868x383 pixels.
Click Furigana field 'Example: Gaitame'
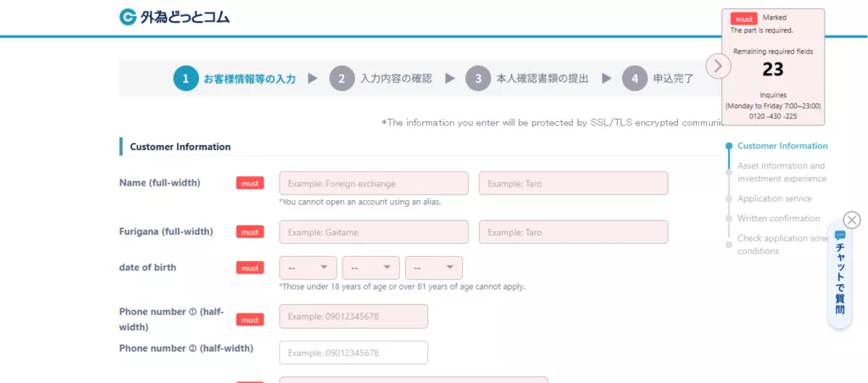(x=374, y=232)
